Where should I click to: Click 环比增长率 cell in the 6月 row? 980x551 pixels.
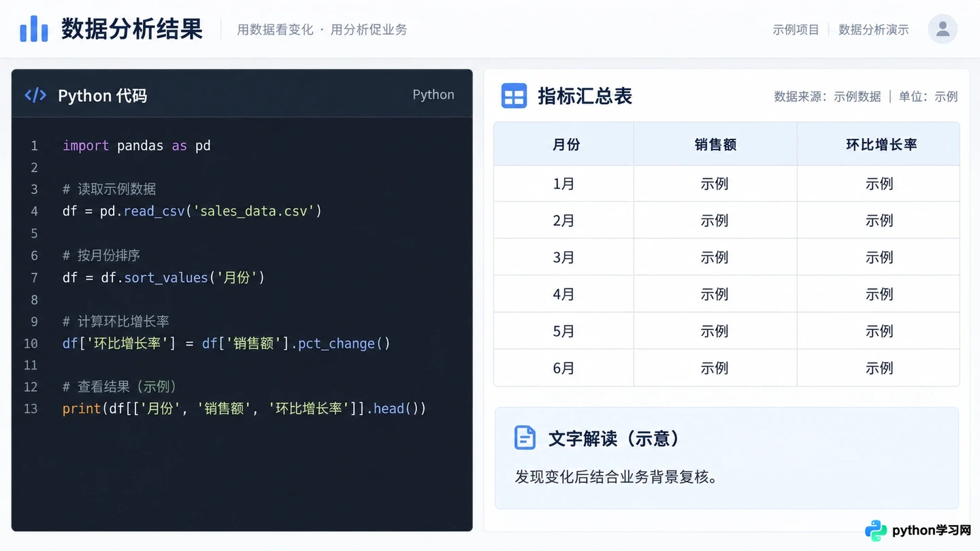[879, 368]
